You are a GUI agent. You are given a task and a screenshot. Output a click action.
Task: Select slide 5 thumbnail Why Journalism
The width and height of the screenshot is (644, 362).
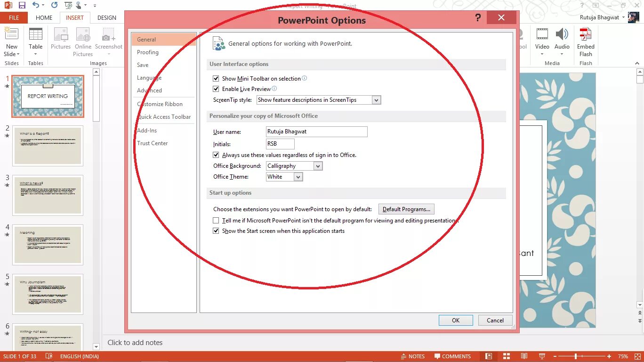[x=48, y=294]
